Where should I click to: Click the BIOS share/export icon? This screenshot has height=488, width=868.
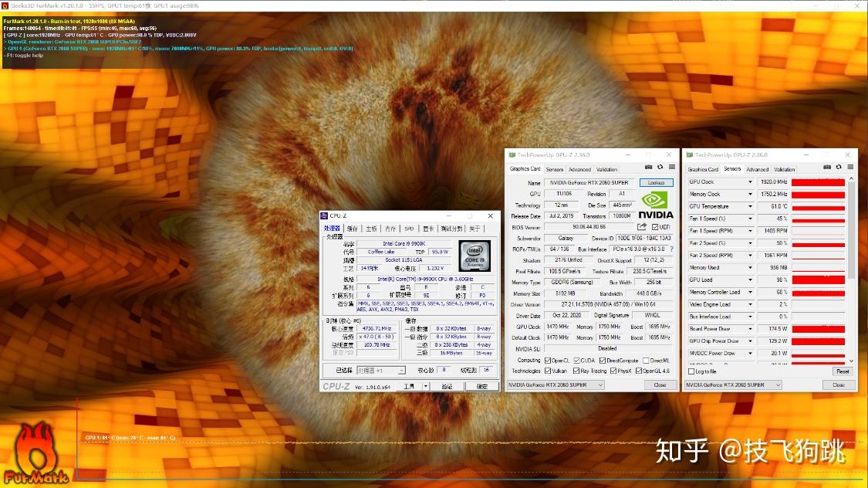(641, 227)
